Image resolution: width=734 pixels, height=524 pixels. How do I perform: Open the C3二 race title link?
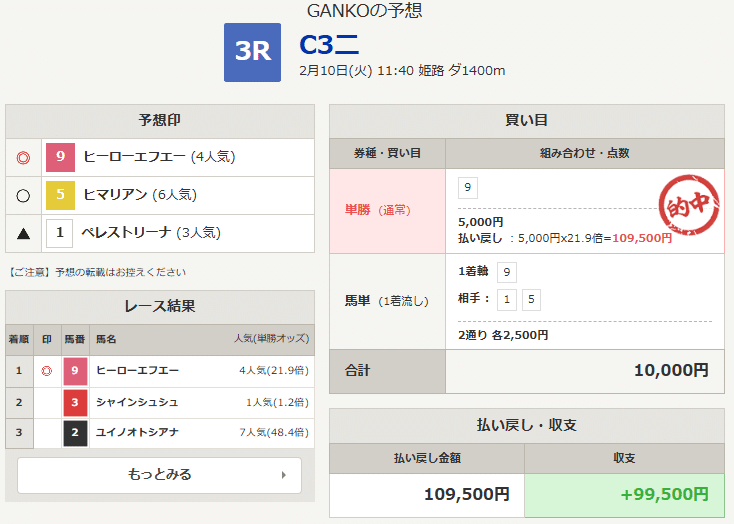point(329,45)
